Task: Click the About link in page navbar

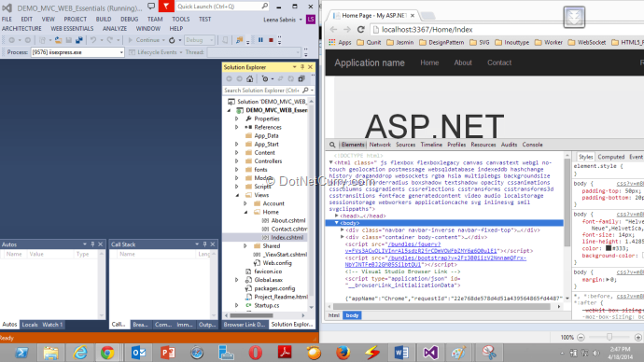Action: coord(463,63)
